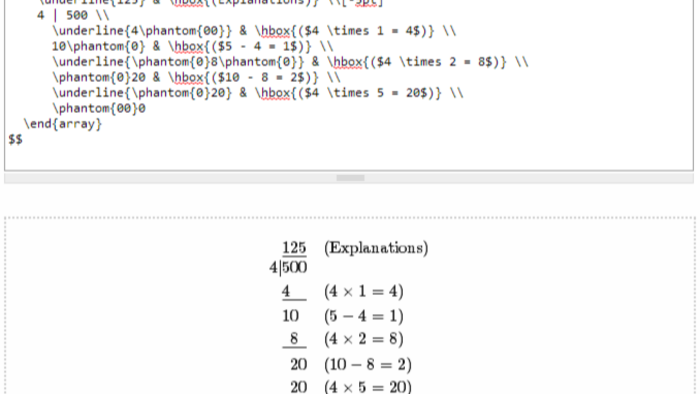Click rendered '(4 × 5 = 20)' in preview
The image size is (700, 394).
368,386
